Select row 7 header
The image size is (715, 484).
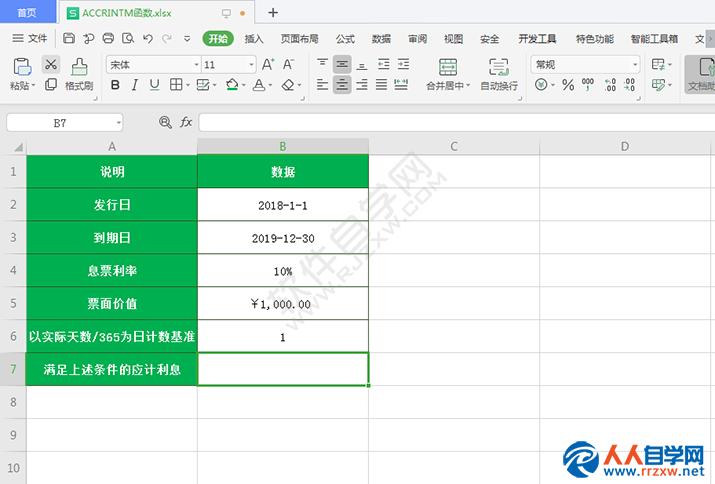pyautogui.click(x=13, y=369)
